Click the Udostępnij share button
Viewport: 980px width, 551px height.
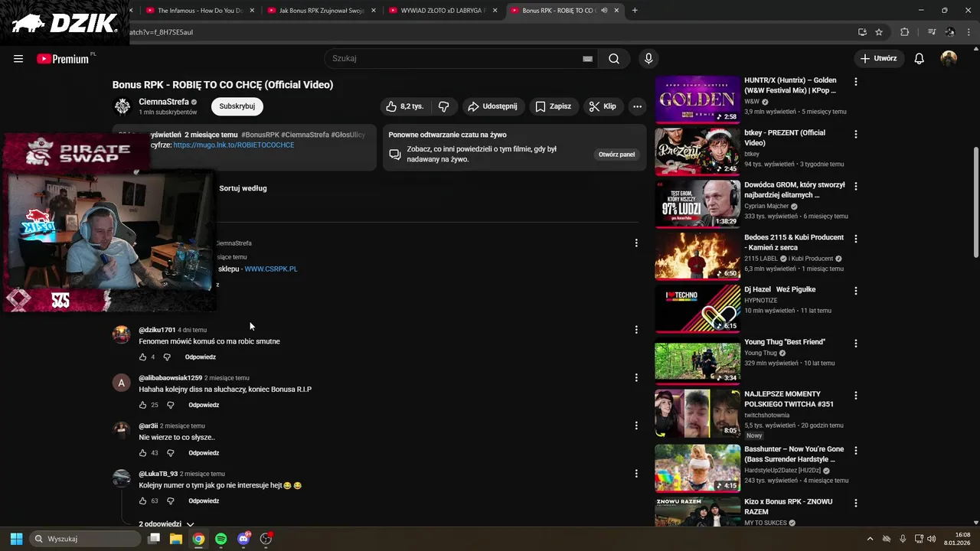pyautogui.click(x=492, y=106)
